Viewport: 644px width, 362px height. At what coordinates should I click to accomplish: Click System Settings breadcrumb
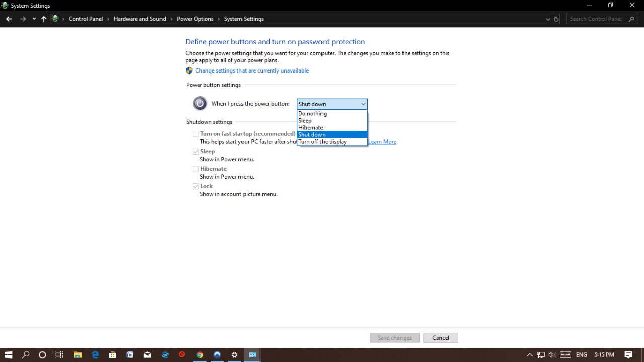[x=244, y=19]
